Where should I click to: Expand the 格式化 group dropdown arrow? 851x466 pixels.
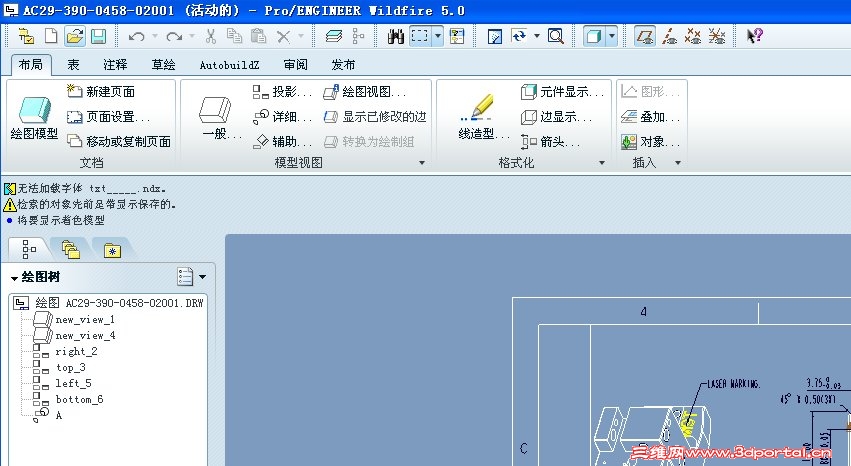[601, 163]
